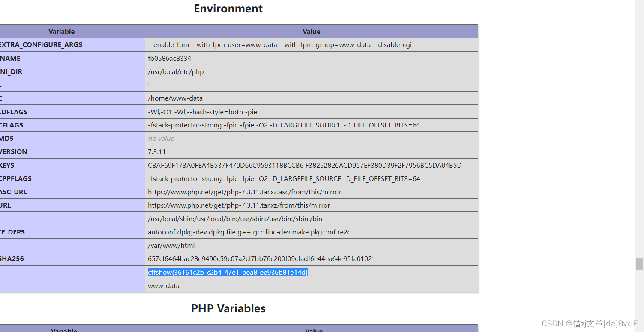Click the /var/www/html value cell
644x332 pixels.
312,245
